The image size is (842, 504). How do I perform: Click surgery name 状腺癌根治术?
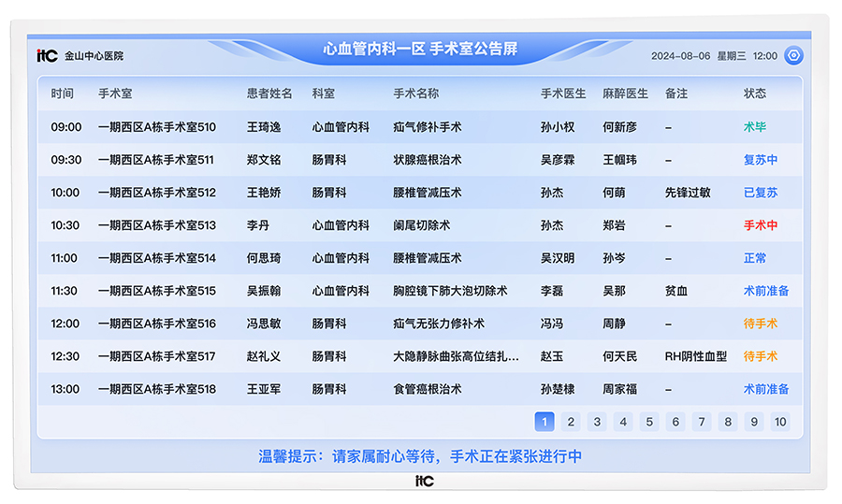(428, 160)
